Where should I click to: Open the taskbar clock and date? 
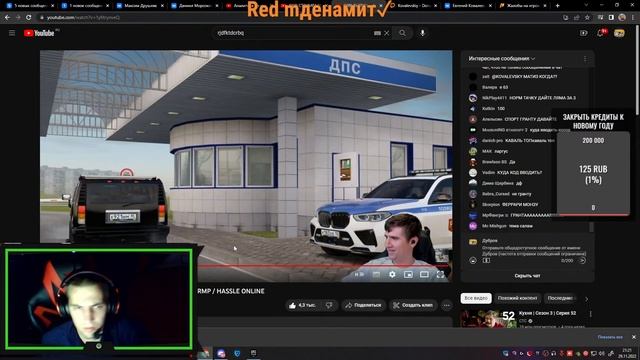(627, 353)
